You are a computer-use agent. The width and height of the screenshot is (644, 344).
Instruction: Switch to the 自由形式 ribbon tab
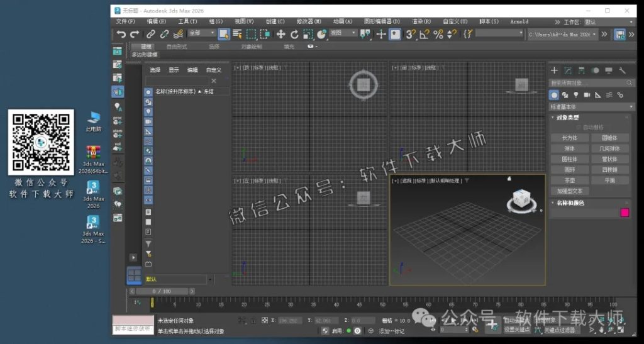pos(177,47)
